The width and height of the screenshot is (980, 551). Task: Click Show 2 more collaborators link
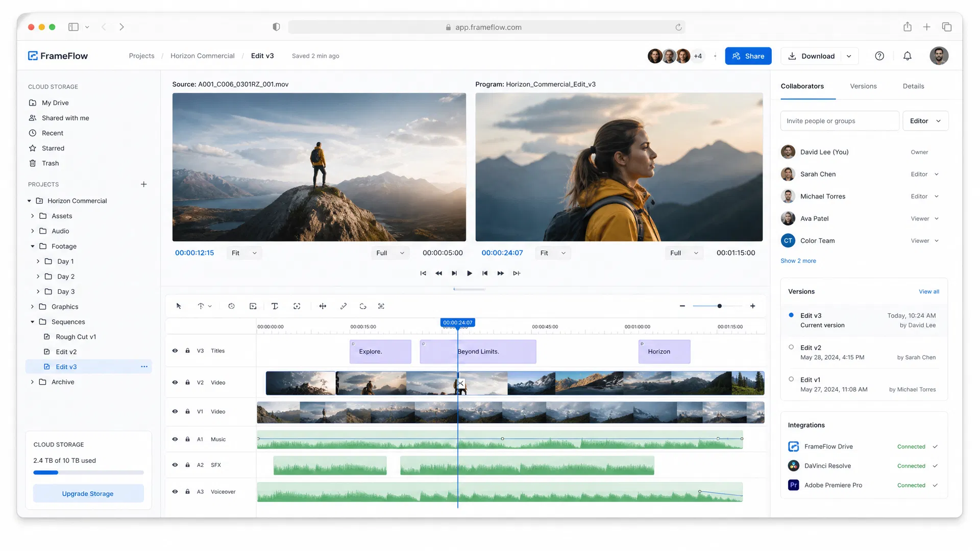[x=798, y=261]
